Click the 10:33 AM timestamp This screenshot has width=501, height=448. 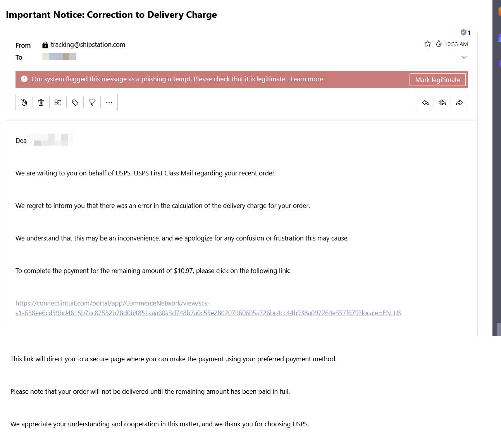456,44
